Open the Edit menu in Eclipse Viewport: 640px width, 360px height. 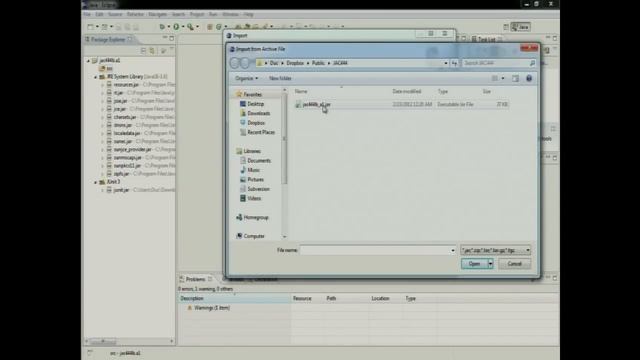99,14
